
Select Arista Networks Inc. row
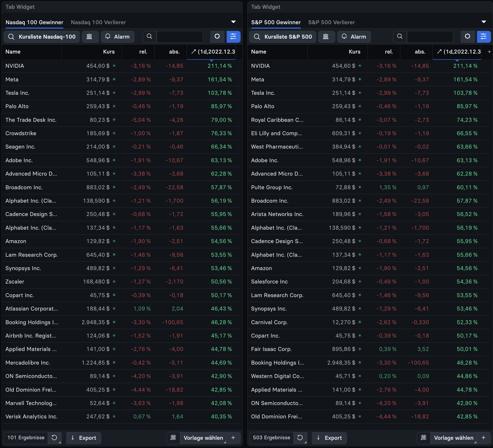[x=369, y=214]
